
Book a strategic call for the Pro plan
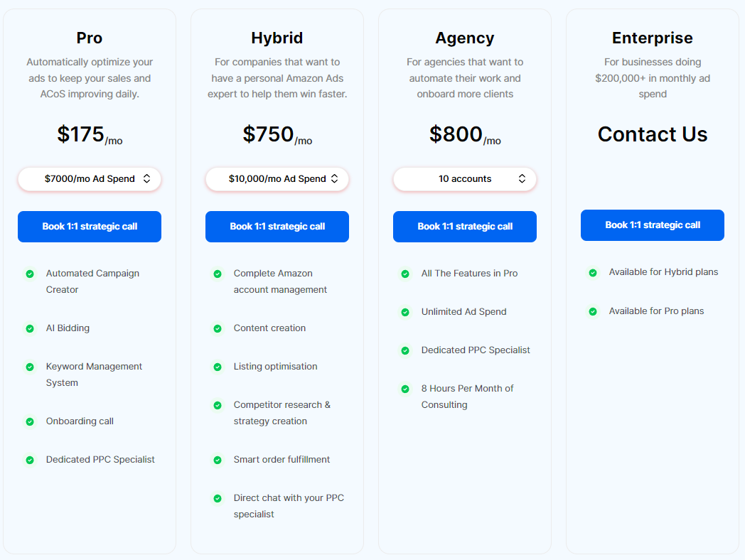click(x=90, y=227)
